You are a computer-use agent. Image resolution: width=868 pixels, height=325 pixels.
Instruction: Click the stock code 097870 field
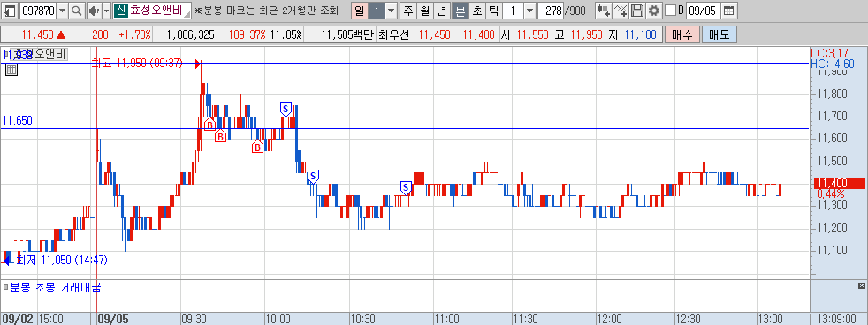[37, 10]
